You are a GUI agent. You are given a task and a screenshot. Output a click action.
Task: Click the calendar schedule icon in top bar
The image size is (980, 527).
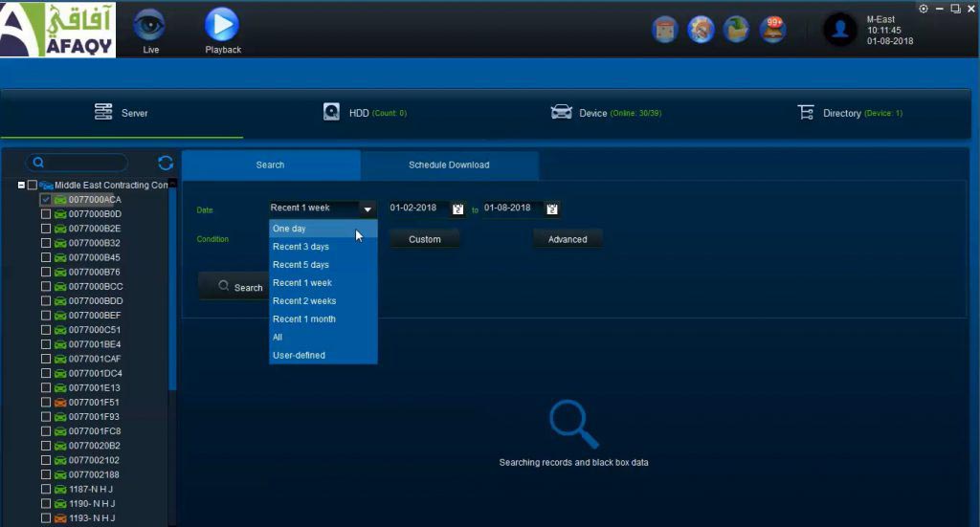(x=665, y=30)
